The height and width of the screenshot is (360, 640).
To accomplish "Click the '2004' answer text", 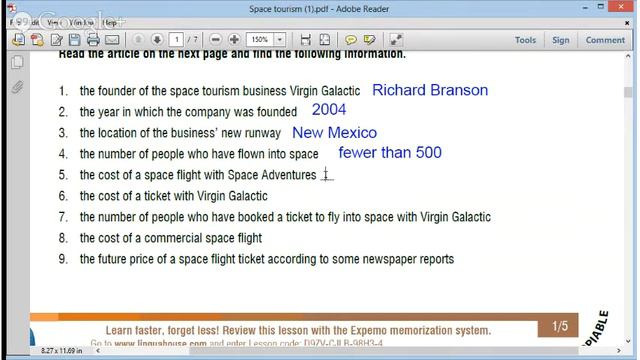I will [329, 109].
